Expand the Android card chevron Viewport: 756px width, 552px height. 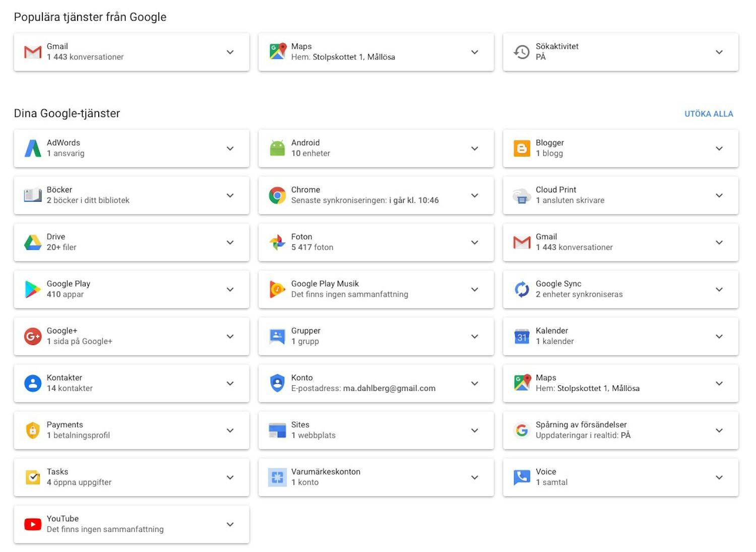[475, 149]
